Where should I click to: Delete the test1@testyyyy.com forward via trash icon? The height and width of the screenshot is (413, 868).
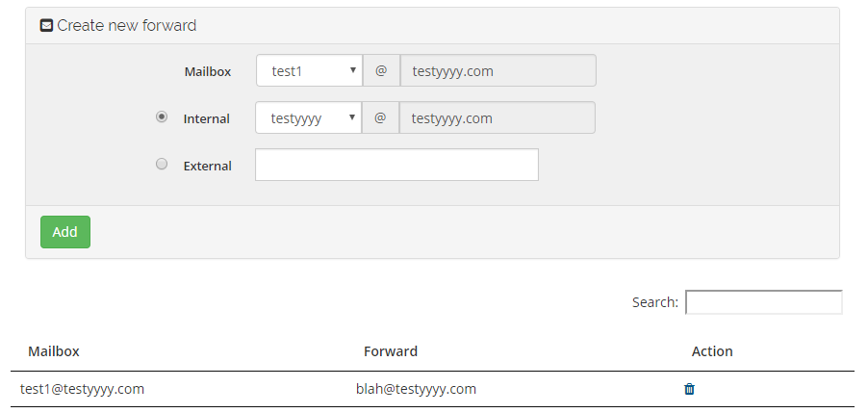[x=689, y=389]
